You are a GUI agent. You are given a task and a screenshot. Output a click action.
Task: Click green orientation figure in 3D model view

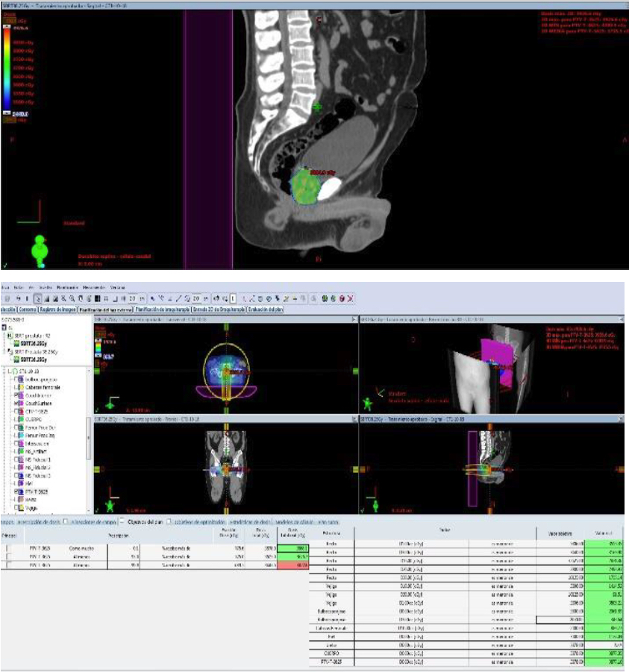[x=368, y=403]
